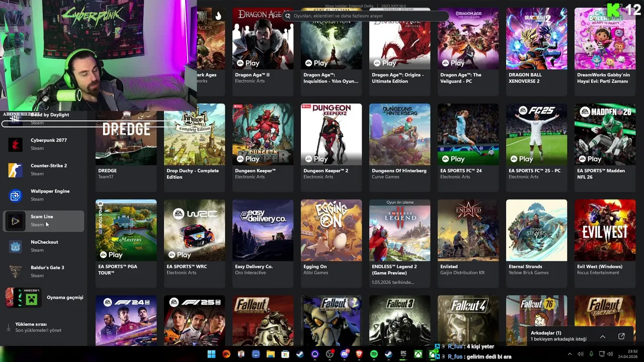
Task: Select Wallpaper Engine in the sidebar
Action: coord(44,195)
